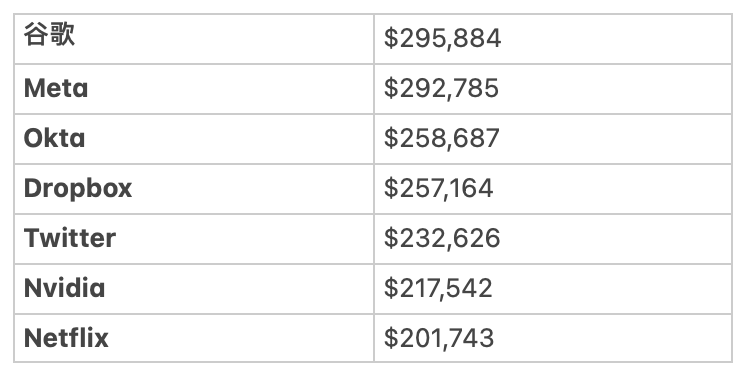Click the $217,542 salary value
This screenshot has height=372, width=744.
[x=438, y=288]
